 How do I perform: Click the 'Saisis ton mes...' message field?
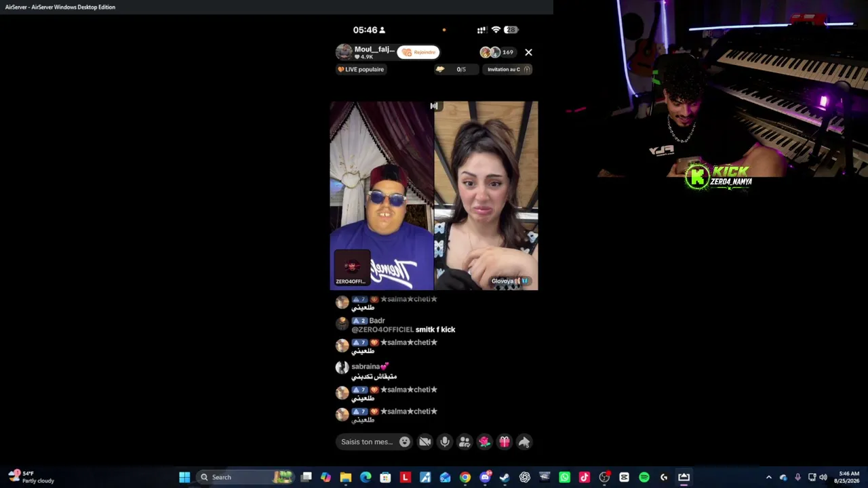click(374, 442)
